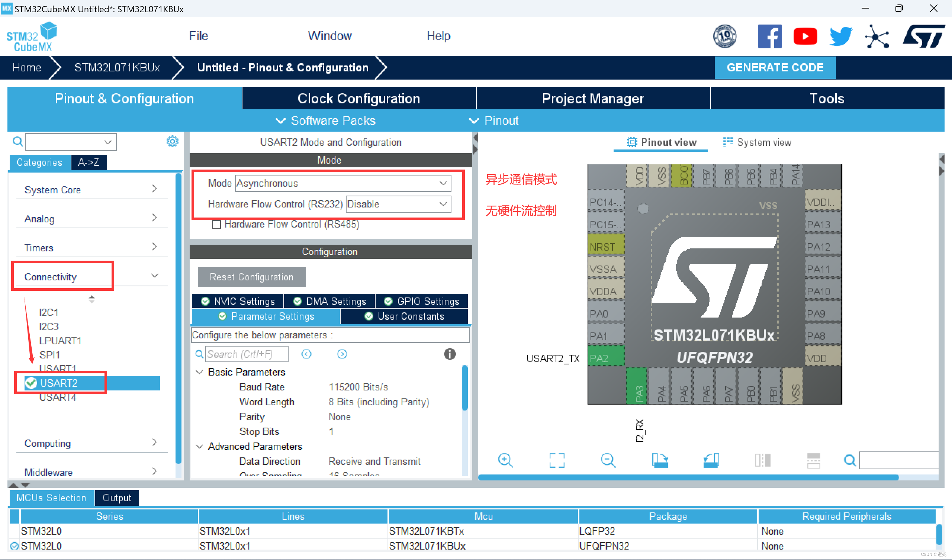
Task: Switch to Clock Configuration tab
Action: point(358,98)
